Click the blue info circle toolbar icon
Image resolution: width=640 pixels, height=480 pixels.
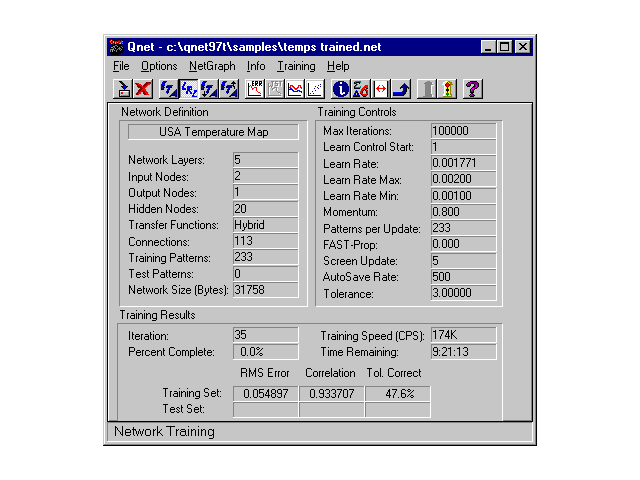click(339, 89)
